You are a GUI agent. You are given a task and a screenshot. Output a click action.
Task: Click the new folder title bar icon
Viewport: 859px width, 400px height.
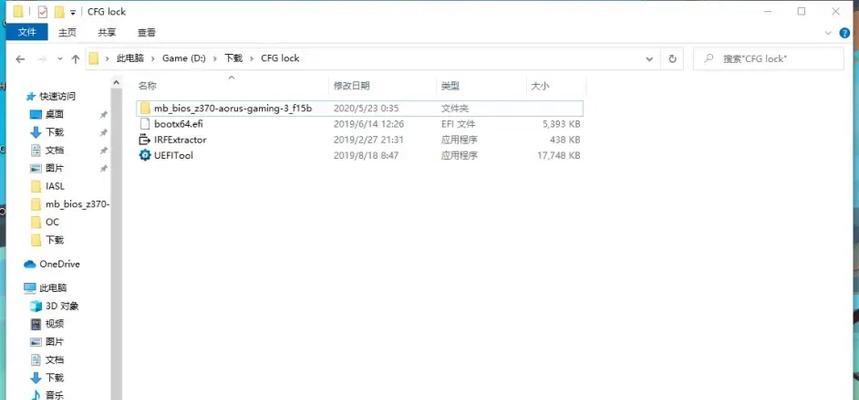[60, 12]
